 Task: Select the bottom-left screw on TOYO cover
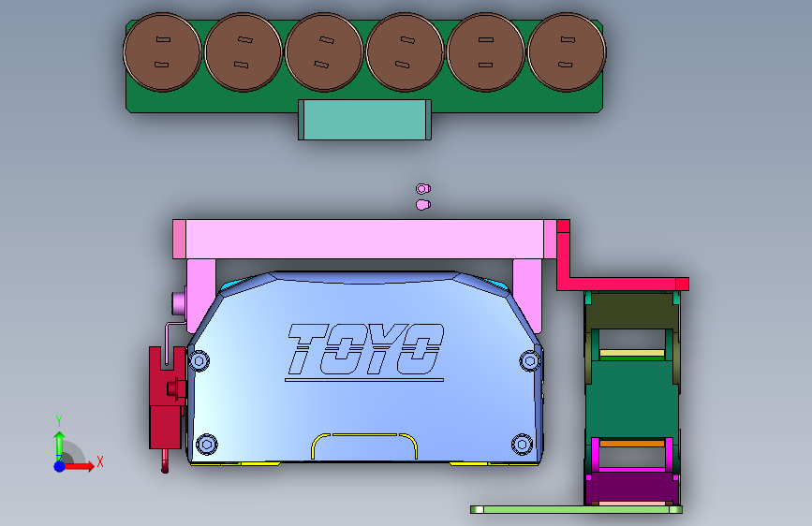[207, 444]
